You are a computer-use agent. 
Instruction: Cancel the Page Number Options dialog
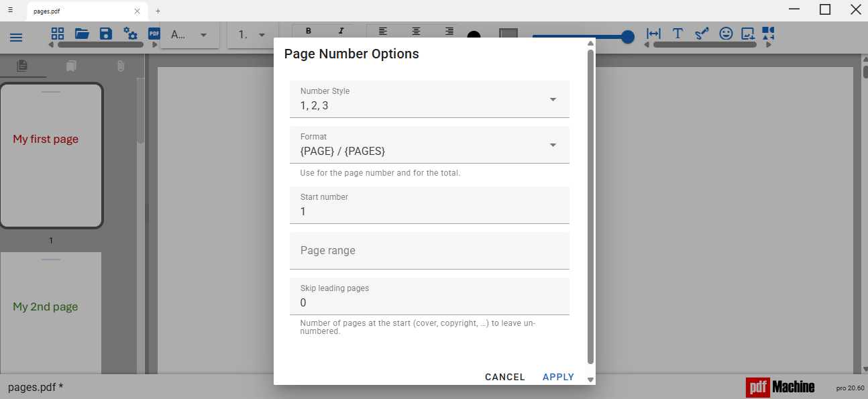pyautogui.click(x=505, y=377)
